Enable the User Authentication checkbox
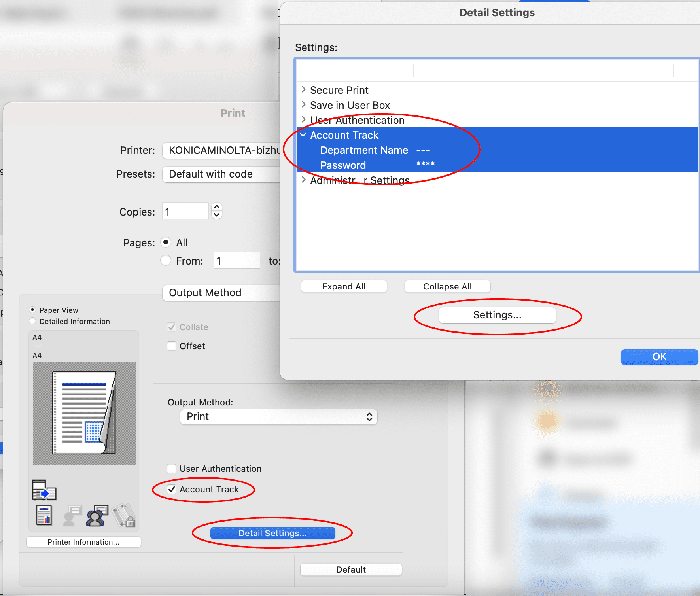 172,469
